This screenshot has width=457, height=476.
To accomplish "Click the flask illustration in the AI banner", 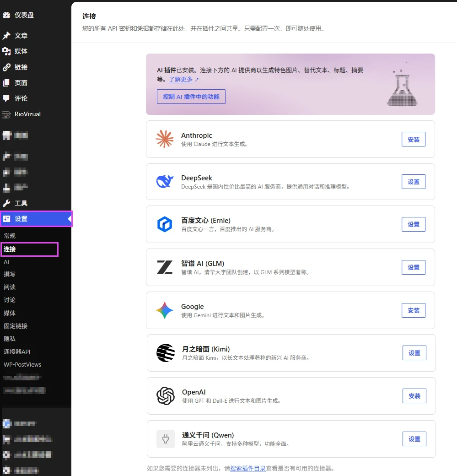I will (x=402, y=85).
